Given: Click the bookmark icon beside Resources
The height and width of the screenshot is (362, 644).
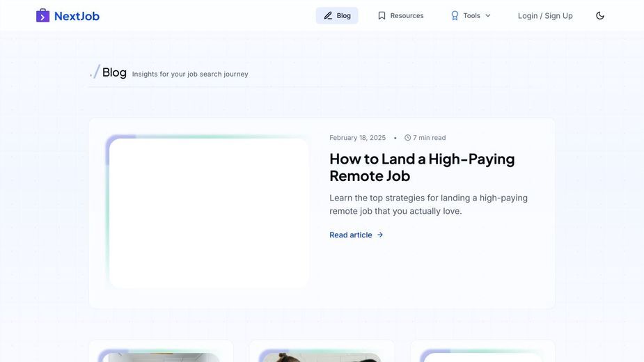Looking at the screenshot, I should point(382,15).
